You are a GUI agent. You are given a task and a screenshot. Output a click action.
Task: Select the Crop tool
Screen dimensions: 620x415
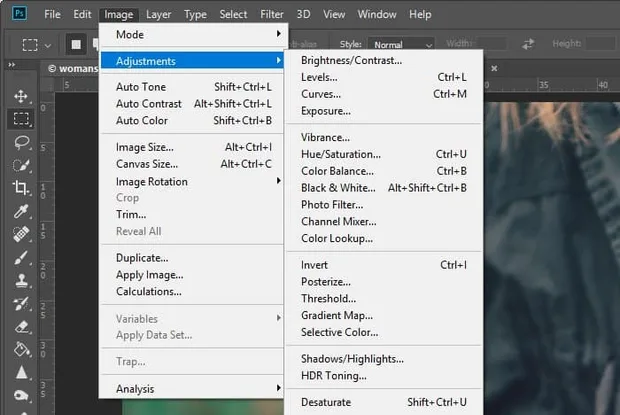(21, 188)
